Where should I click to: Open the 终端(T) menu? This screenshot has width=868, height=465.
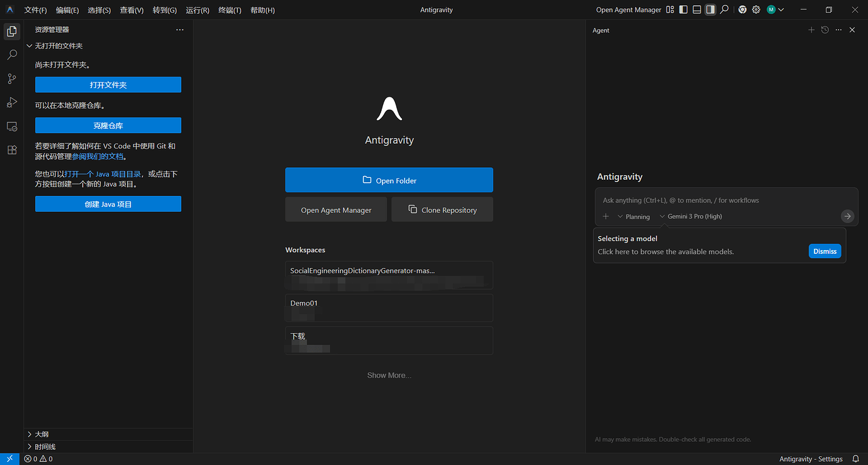click(230, 10)
